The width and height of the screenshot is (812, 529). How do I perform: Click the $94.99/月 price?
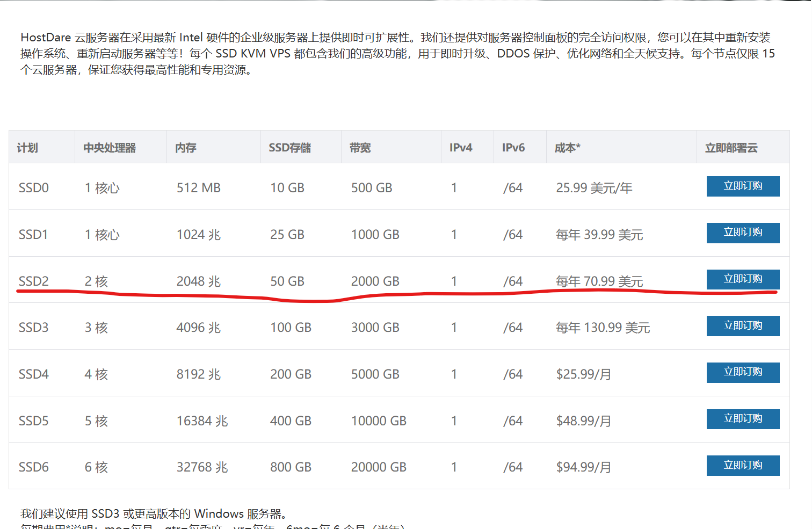(x=584, y=467)
